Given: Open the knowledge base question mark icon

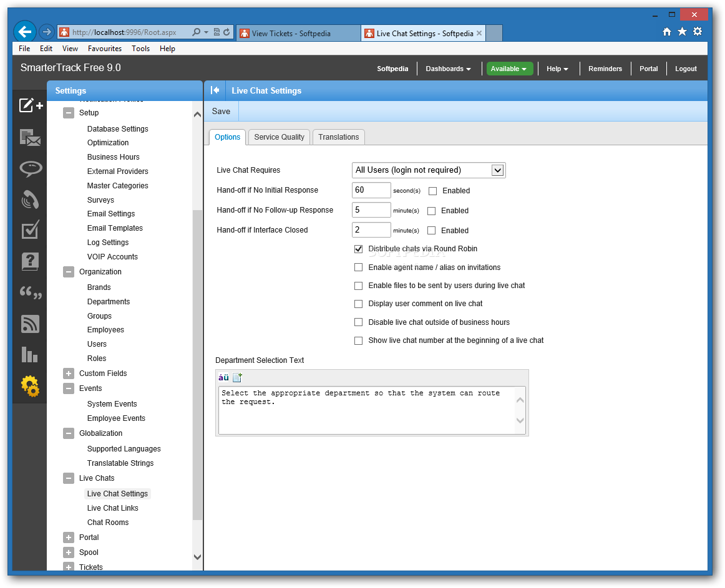Looking at the screenshot, I should 30,261.
